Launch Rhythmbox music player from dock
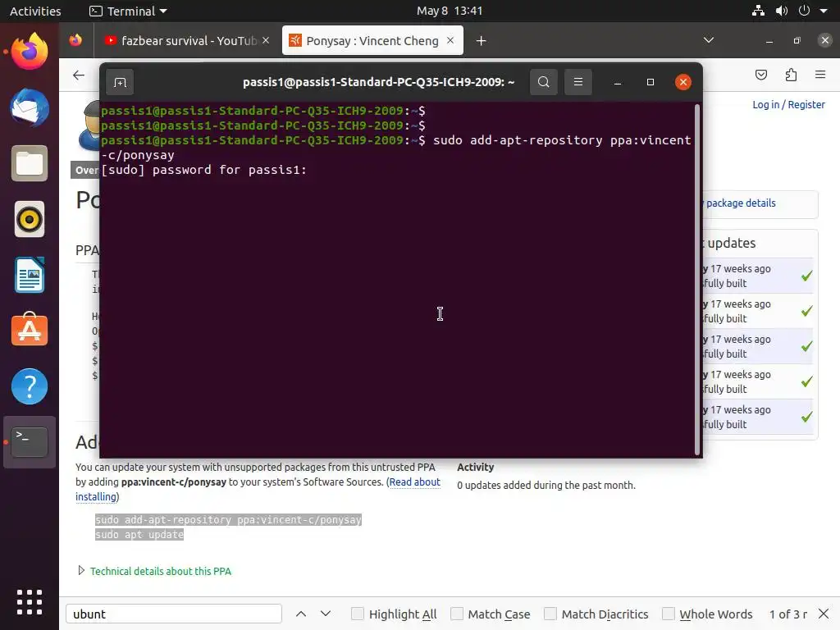Screen dimensions: 840x630 point(30,219)
